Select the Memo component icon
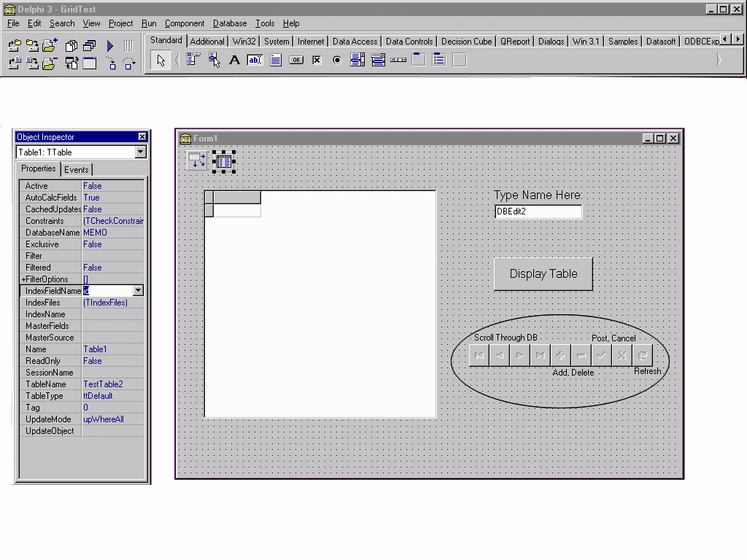This screenshot has height=560, width=747. click(x=276, y=61)
